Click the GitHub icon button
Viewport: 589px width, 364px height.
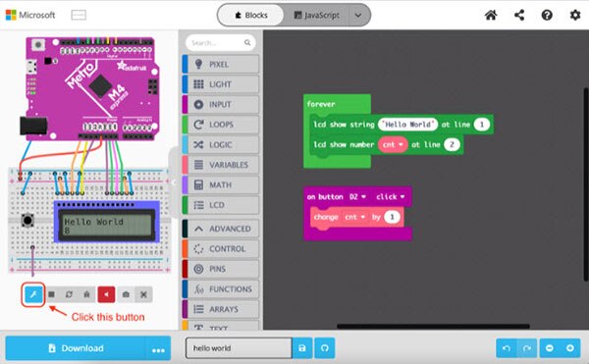325,348
